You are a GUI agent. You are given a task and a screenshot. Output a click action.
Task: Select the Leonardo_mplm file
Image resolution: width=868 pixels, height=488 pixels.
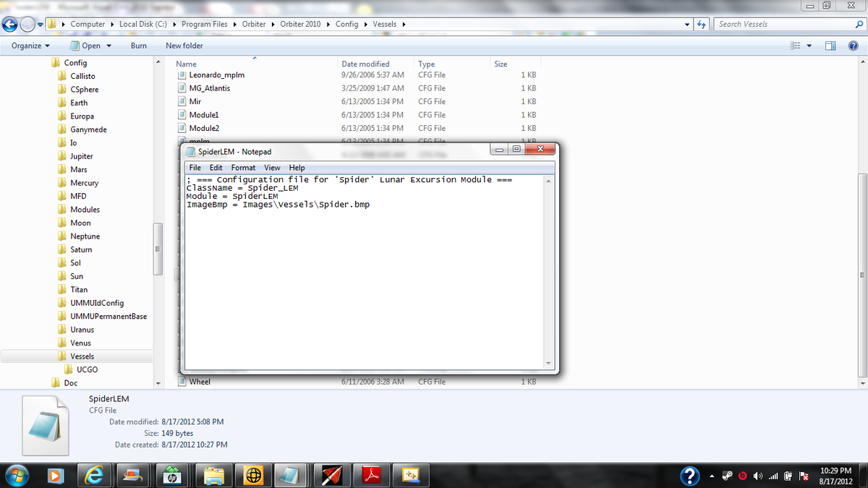pos(216,74)
